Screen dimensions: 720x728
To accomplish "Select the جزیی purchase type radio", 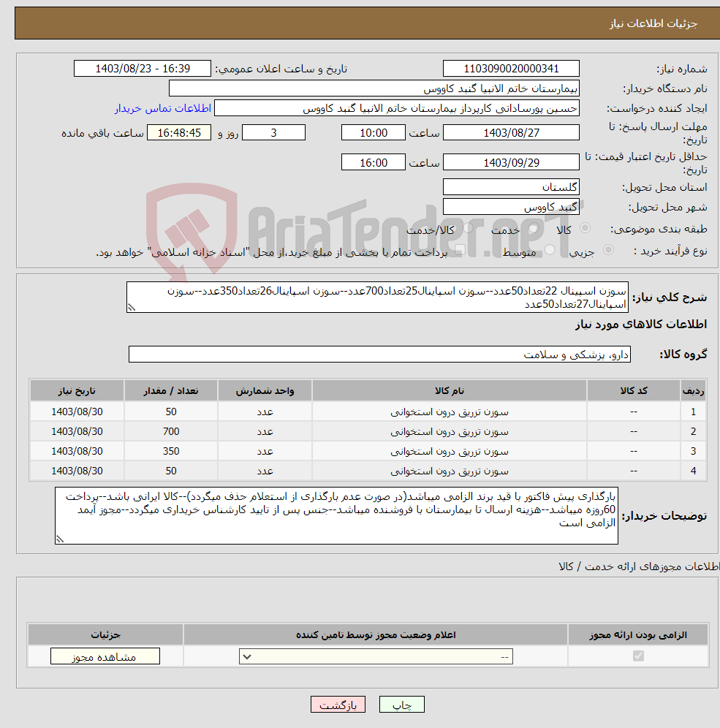I will tap(608, 250).
